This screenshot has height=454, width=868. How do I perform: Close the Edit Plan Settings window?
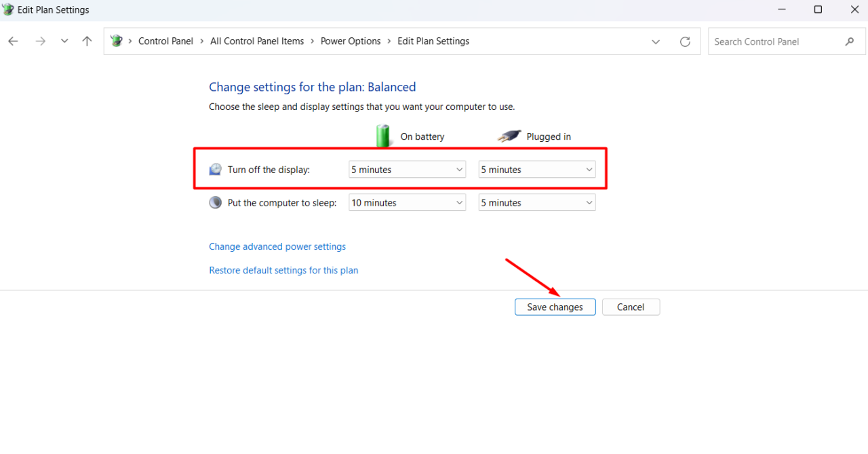click(854, 10)
